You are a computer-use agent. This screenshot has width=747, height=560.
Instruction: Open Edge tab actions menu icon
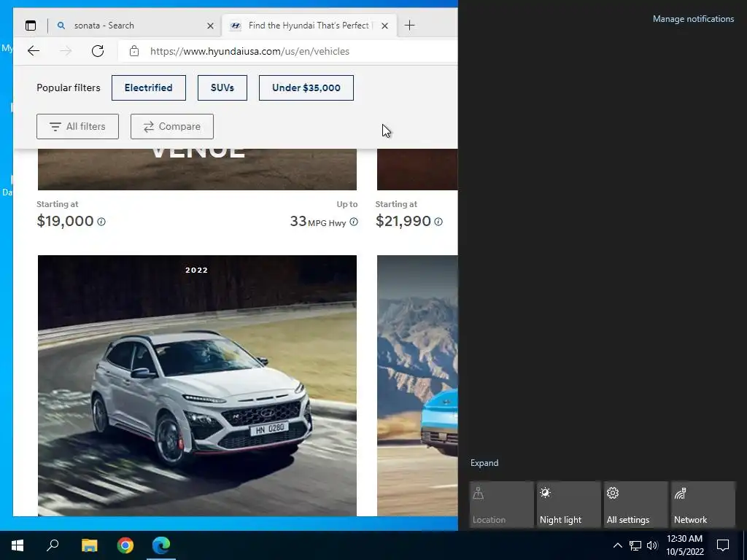point(31,26)
